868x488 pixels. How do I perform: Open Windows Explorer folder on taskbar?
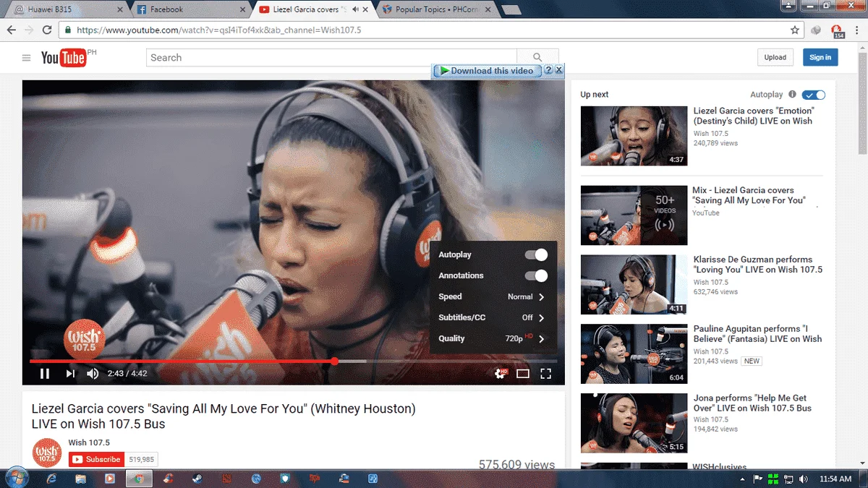pos(81,479)
